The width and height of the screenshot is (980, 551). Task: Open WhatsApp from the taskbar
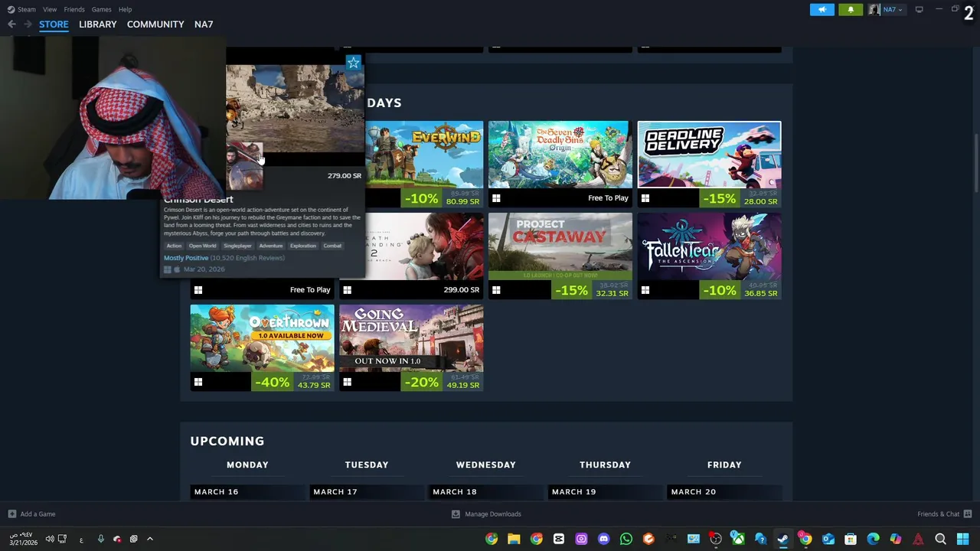click(626, 540)
